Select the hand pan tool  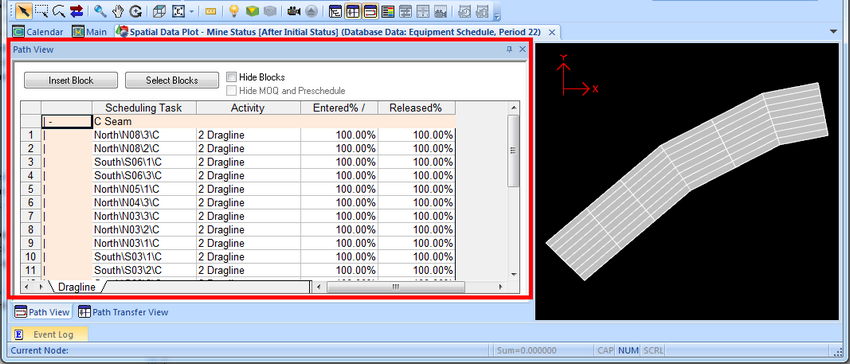118,10
